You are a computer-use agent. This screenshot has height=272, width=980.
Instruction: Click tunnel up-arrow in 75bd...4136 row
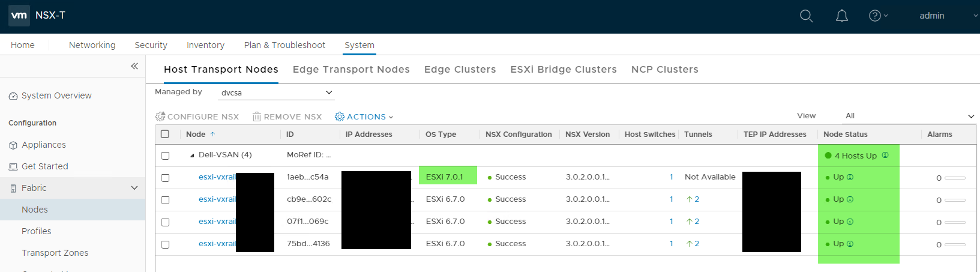click(690, 244)
